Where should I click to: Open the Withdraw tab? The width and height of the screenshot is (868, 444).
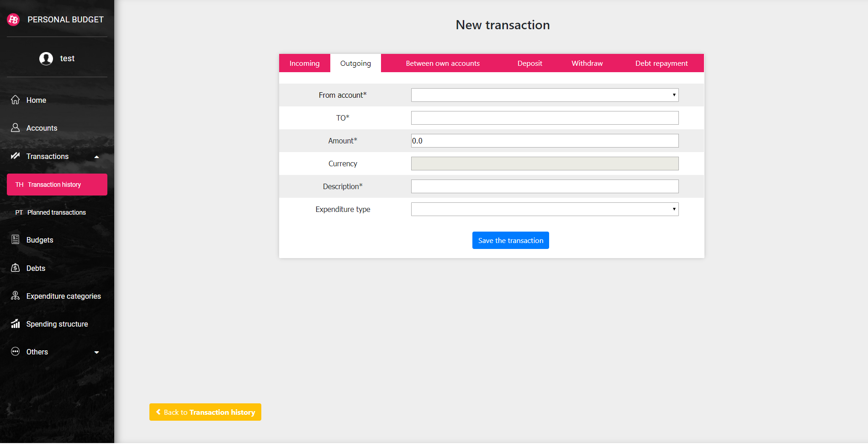pyautogui.click(x=587, y=63)
